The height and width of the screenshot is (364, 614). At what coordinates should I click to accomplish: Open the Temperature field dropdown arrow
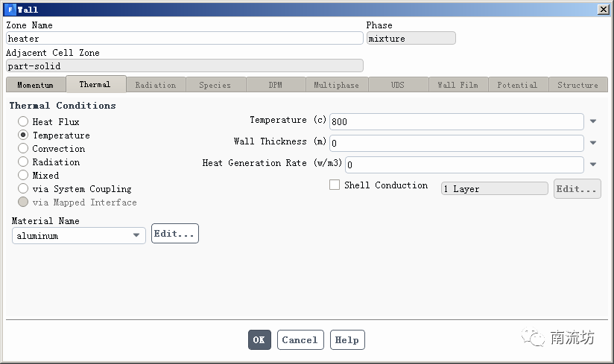click(x=593, y=121)
